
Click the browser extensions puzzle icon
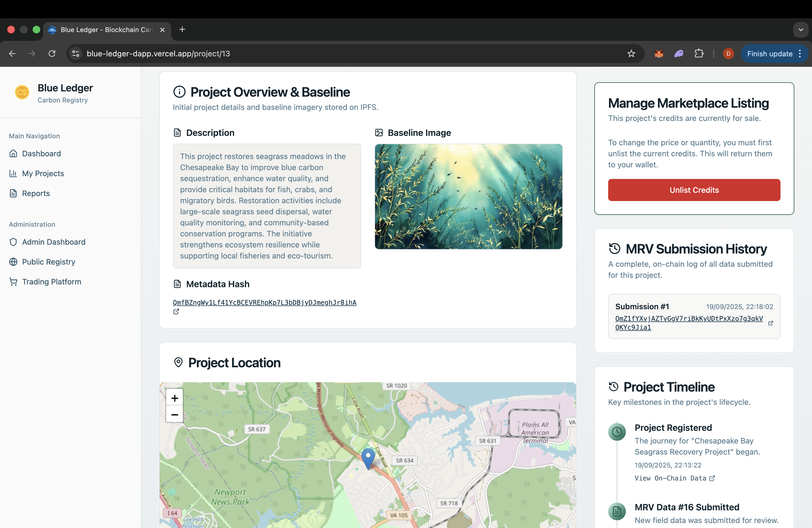coord(699,54)
